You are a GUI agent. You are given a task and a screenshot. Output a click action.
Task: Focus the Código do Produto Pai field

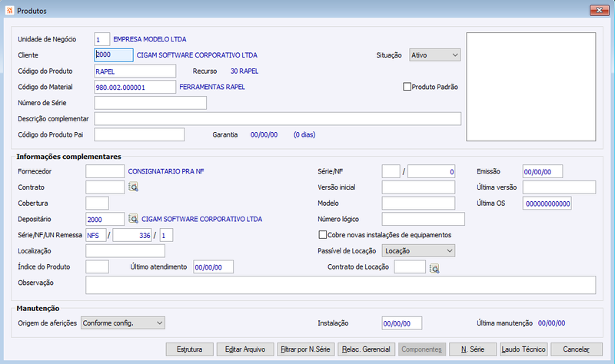point(139,134)
